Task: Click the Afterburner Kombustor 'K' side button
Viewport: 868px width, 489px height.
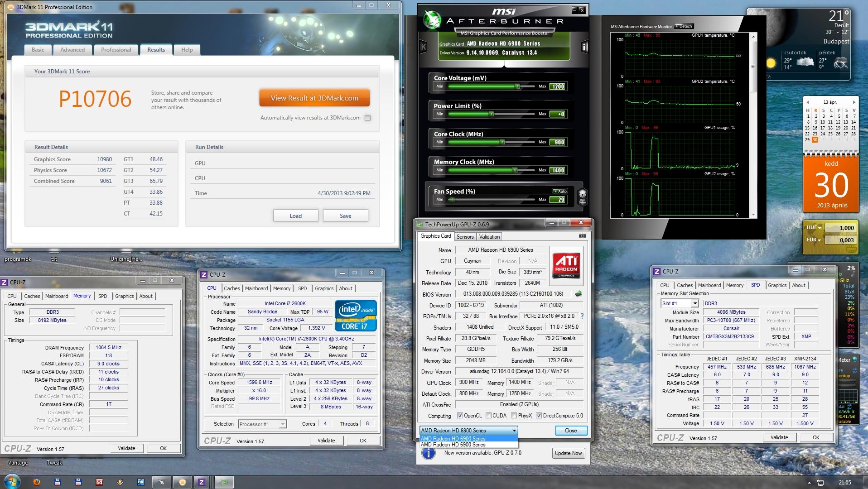Action: [x=424, y=46]
